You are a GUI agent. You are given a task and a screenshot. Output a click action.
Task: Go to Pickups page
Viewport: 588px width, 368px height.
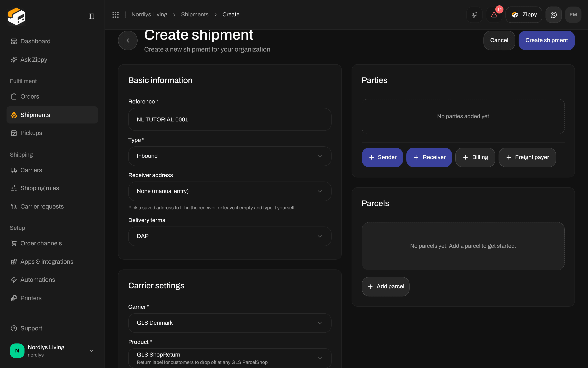[52, 133]
